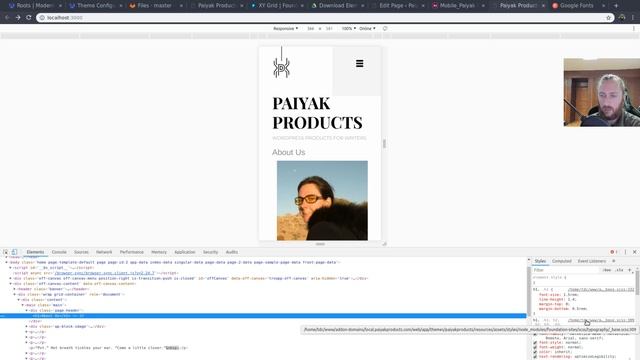Open the Application tab
The image size is (640, 360).
coord(185,252)
